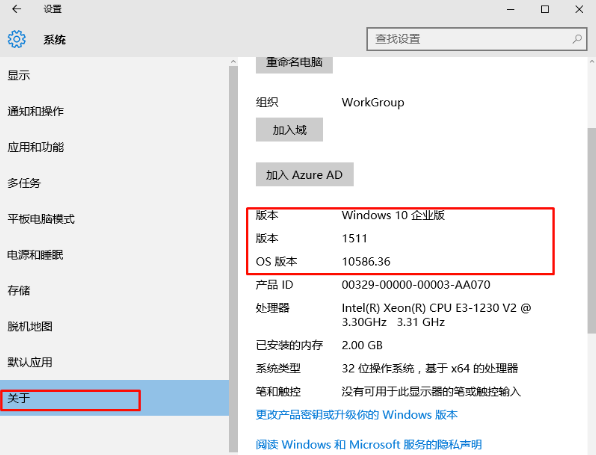Viewport: 596px width, 455px height.
Task: Click product ID 00329-00000-00003-AA070
Action: point(416,285)
